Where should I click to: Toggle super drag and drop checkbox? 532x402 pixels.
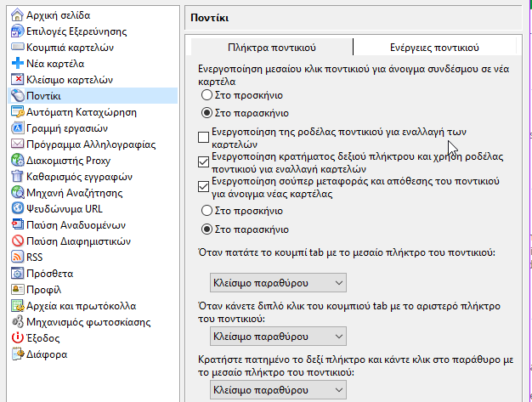203,186
